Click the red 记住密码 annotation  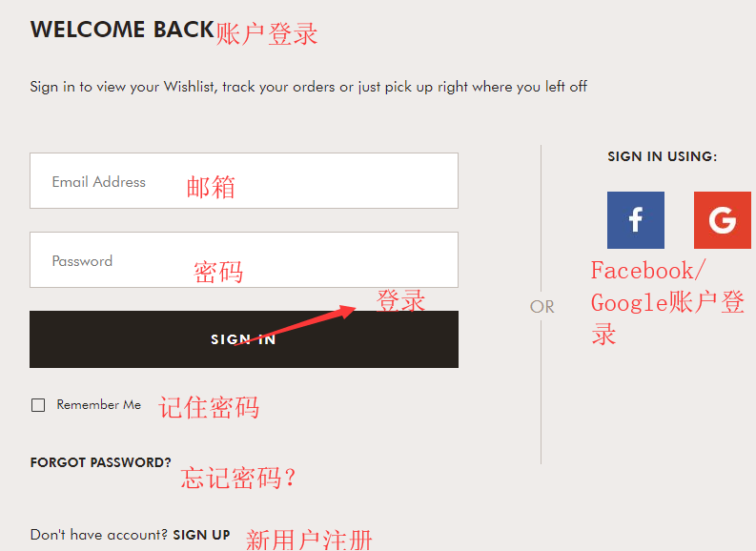pyautogui.click(x=209, y=407)
